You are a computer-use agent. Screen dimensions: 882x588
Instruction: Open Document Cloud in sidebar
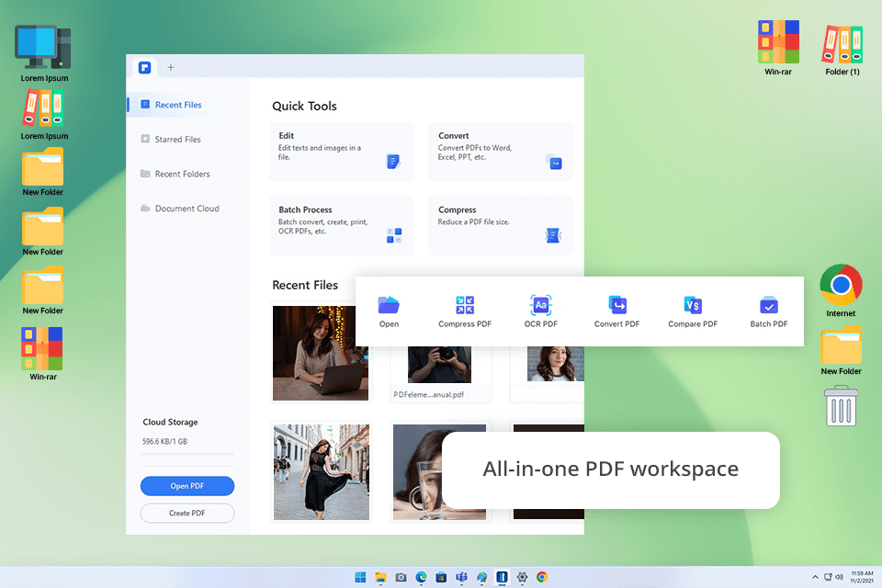tap(179, 209)
